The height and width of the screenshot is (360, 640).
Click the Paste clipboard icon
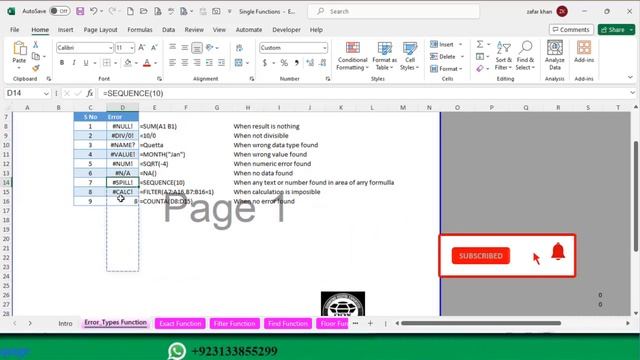click(x=19, y=49)
